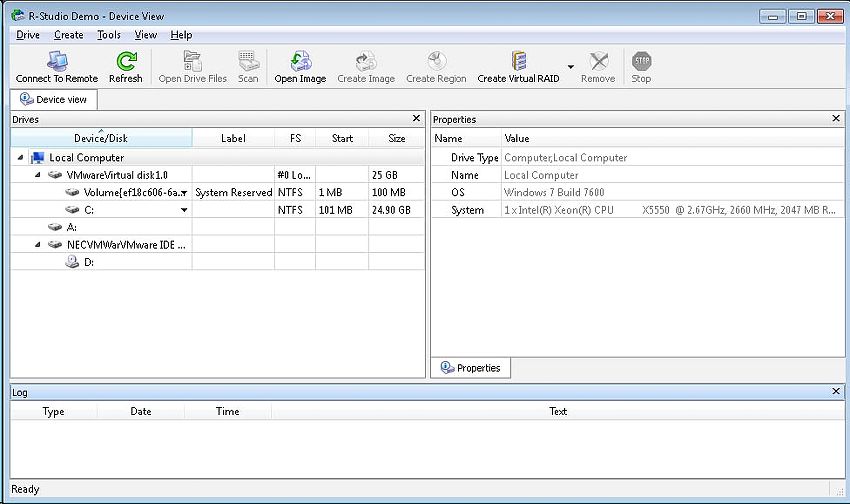Select the D: optical drive
The image size is (850, 504).
[x=89, y=262]
